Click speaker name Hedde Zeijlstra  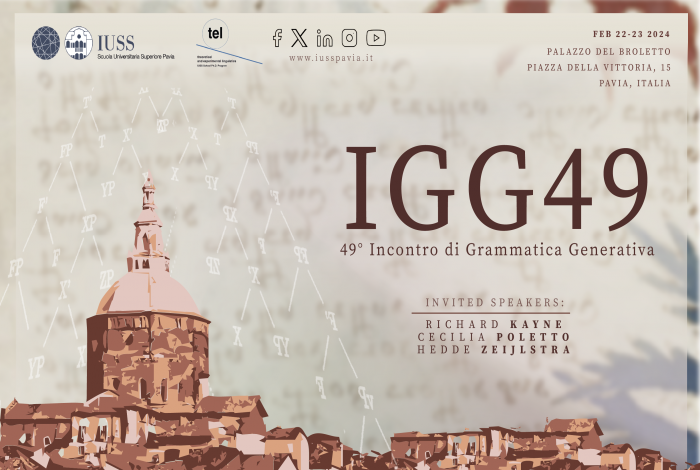494,349
